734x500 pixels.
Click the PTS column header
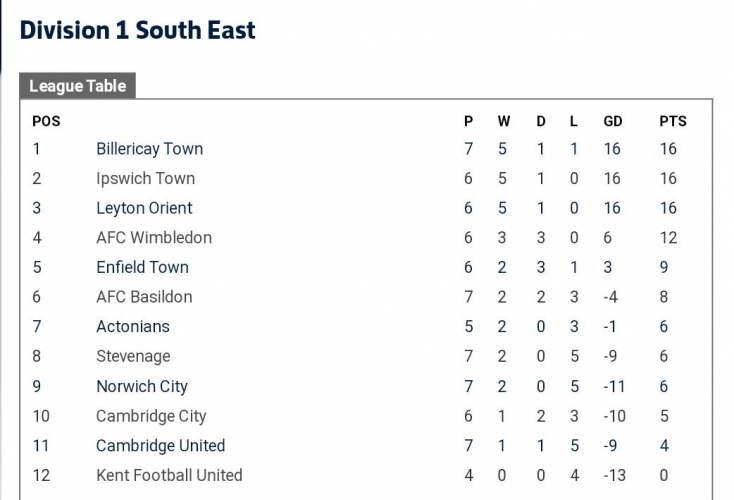click(x=673, y=121)
